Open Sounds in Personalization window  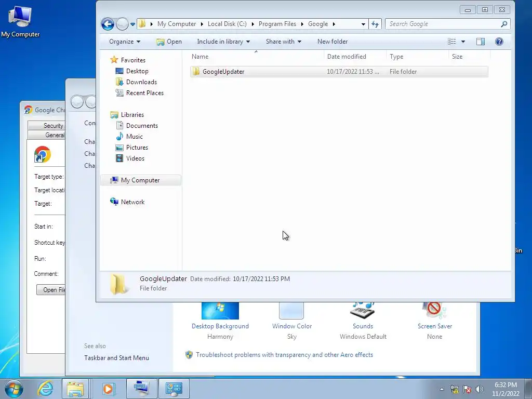coord(363,321)
